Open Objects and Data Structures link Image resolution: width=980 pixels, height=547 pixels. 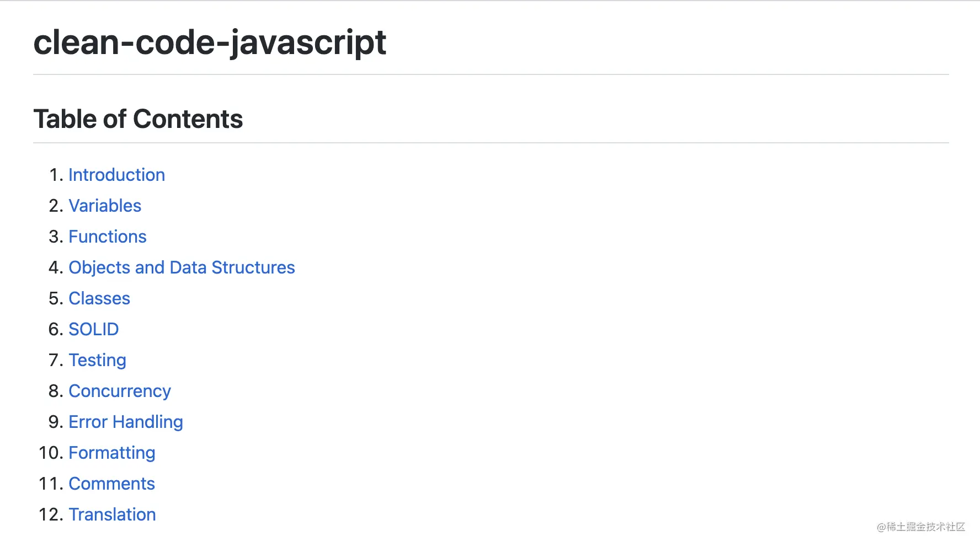pyautogui.click(x=182, y=267)
